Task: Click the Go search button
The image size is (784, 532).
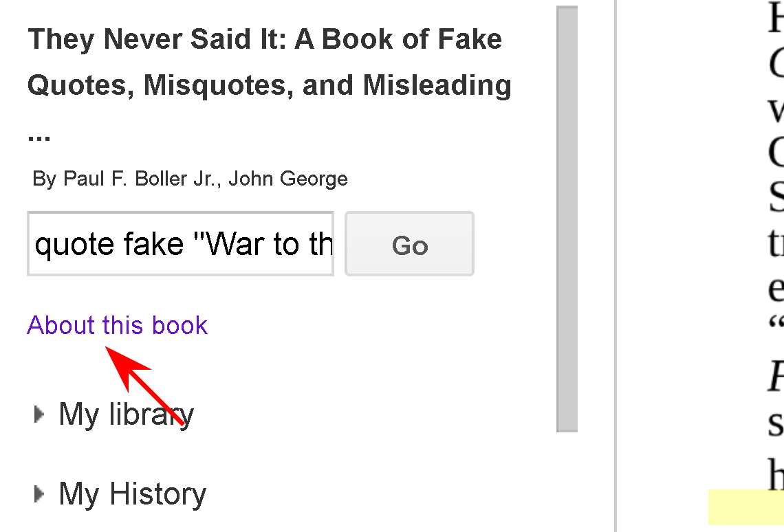Action: pos(409,245)
